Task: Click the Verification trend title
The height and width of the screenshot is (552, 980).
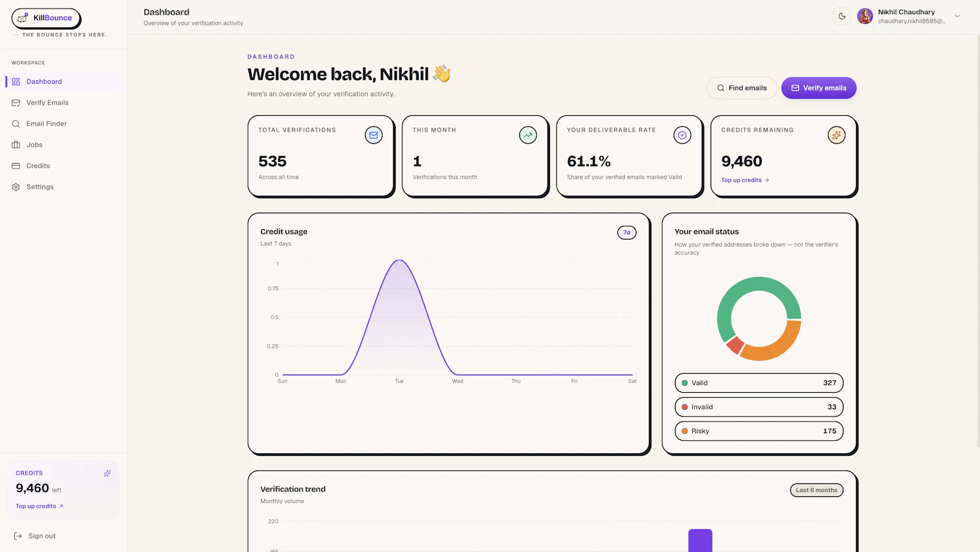Action: coord(293,489)
